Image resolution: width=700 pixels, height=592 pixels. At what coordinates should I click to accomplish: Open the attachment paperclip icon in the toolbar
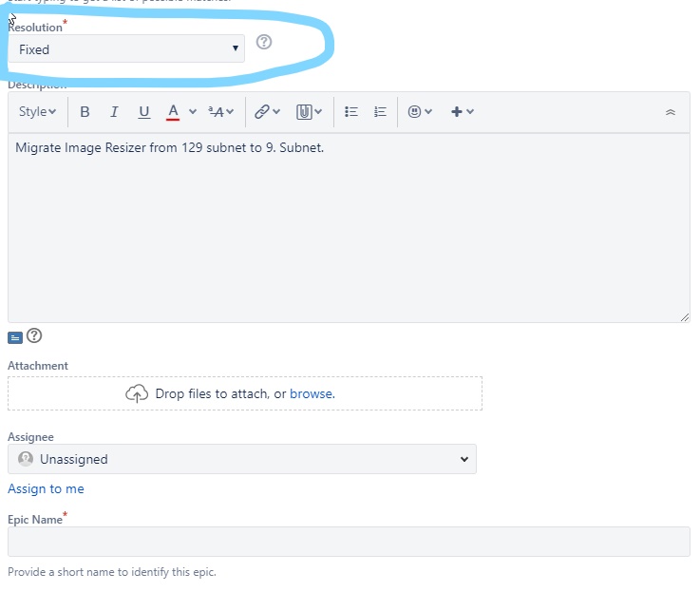304,112
